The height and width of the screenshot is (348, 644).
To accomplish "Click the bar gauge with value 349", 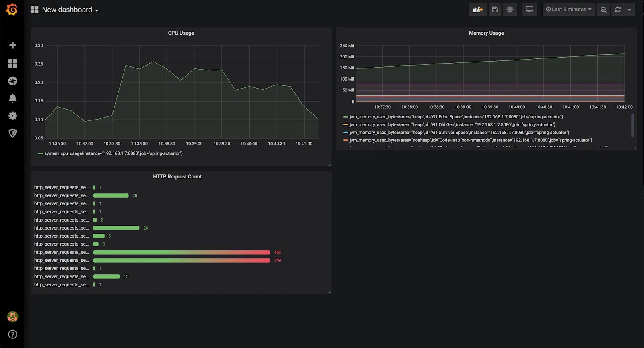I will (x=182, y=260).
